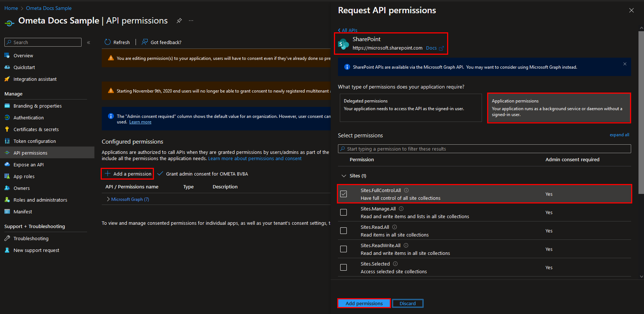The width and height of the screenshot is (644, 314).
Task: Click the API / Permissions name column header
Action: 132,187
